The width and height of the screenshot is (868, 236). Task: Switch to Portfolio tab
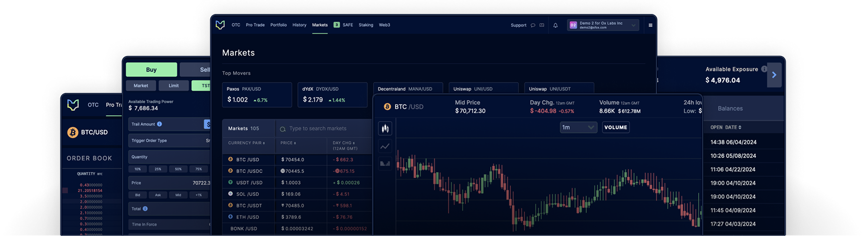(279, 25)
